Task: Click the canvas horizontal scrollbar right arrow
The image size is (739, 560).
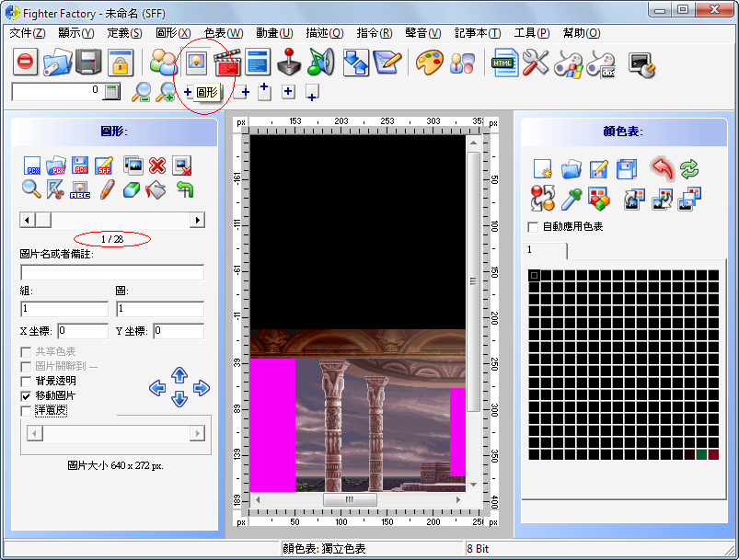Action: (458, 499)
